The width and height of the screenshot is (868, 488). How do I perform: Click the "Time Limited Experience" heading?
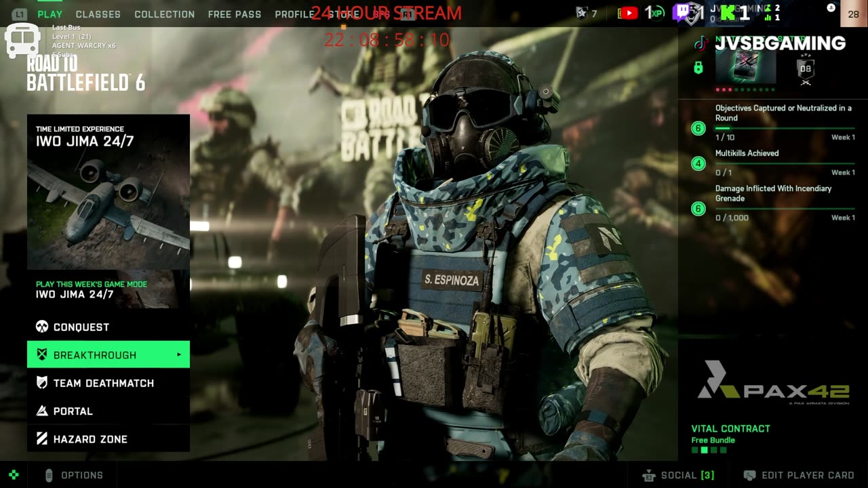[x=80, y=129]
